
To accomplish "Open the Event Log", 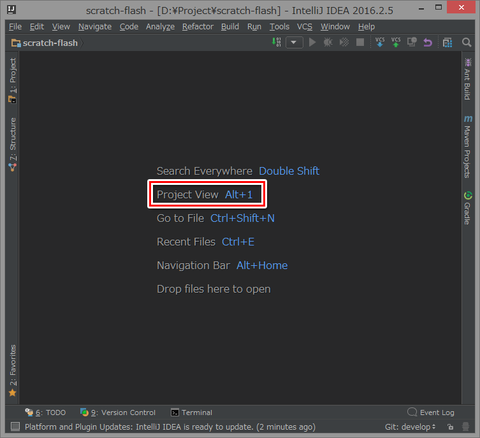I will (x=431, y=413).
